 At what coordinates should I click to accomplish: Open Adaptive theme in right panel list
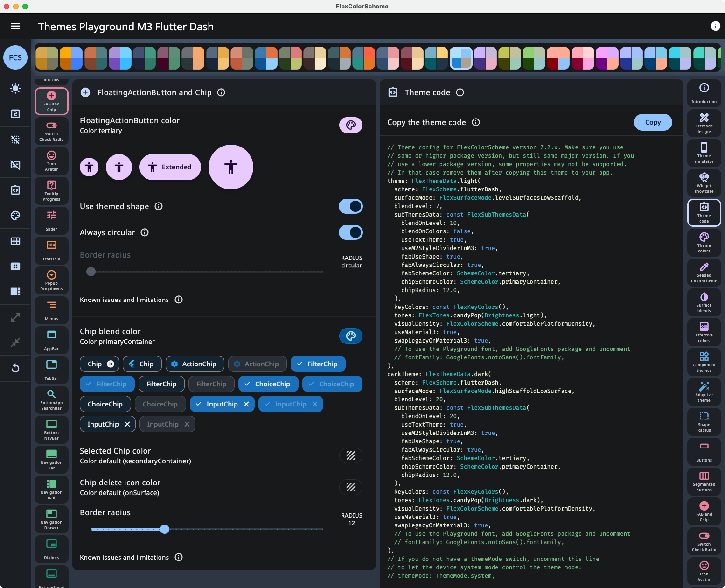click(x=704, y=392)
